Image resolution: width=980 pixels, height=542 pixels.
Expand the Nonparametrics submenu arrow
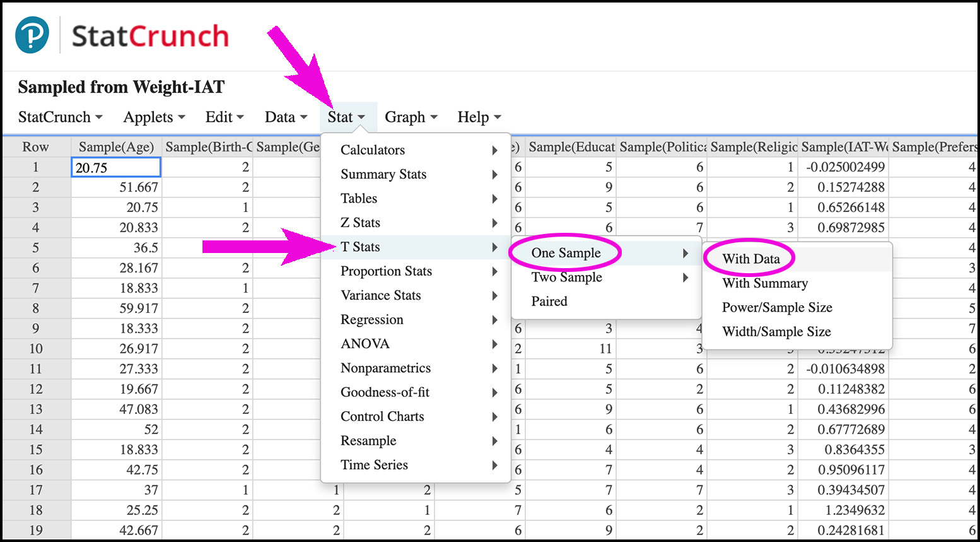pyautogui.click(x=495, y=368)
